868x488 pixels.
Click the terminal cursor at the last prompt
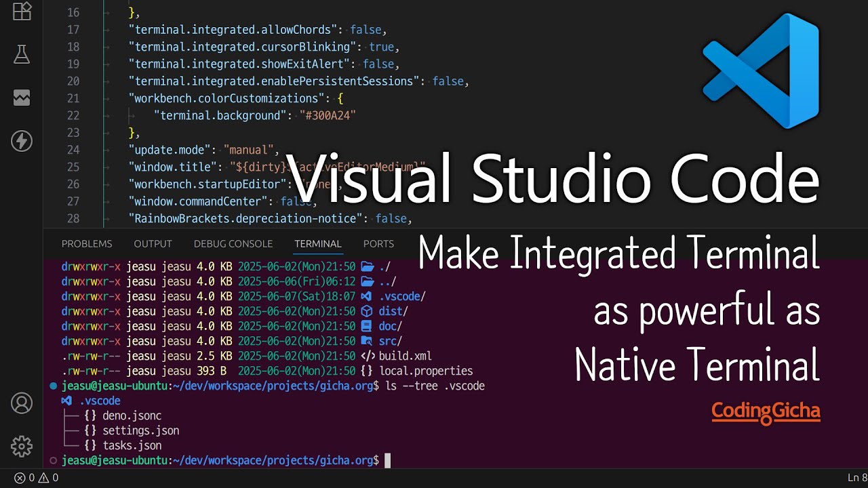point(388,461)
